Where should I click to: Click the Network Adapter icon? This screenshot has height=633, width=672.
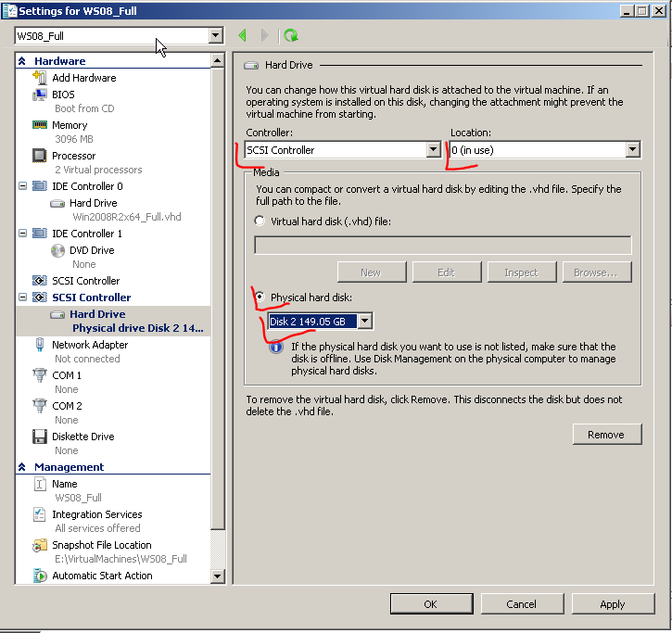point(40,345)
